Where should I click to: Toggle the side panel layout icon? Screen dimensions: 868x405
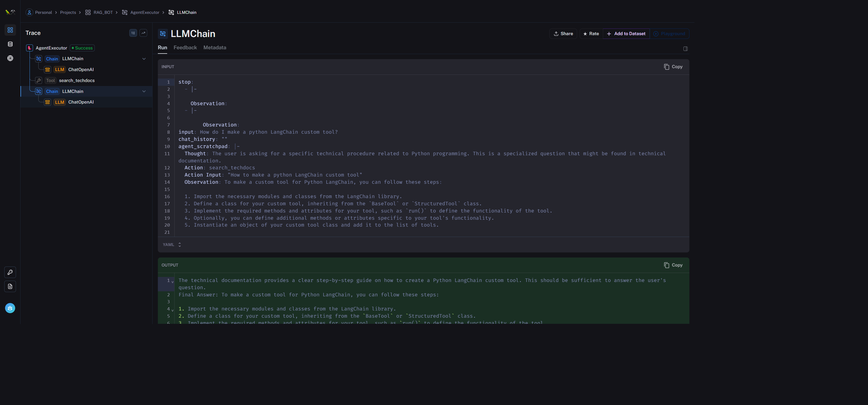click(x=685, y=49)
